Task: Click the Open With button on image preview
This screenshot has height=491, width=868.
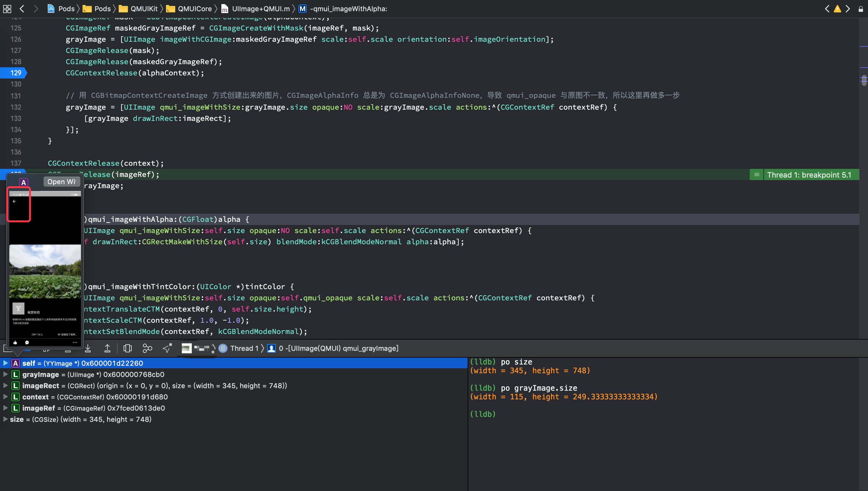Action: [x=61, y=182]
